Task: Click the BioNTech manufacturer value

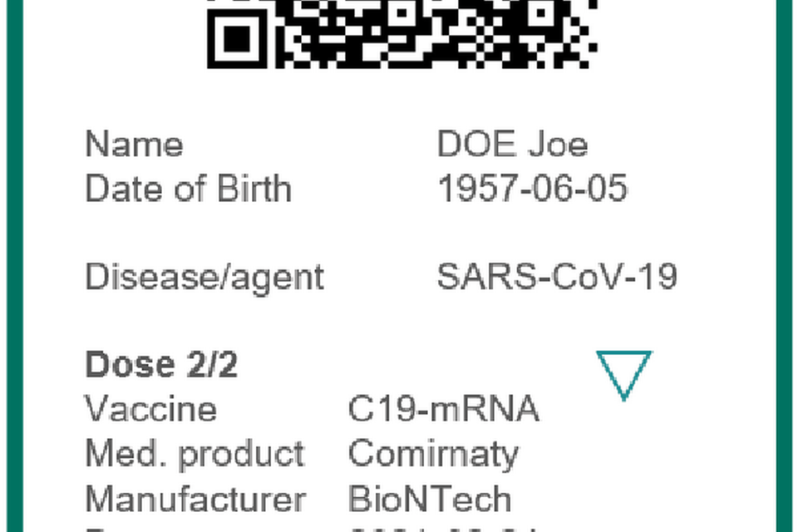Action: tap(429, 499)
